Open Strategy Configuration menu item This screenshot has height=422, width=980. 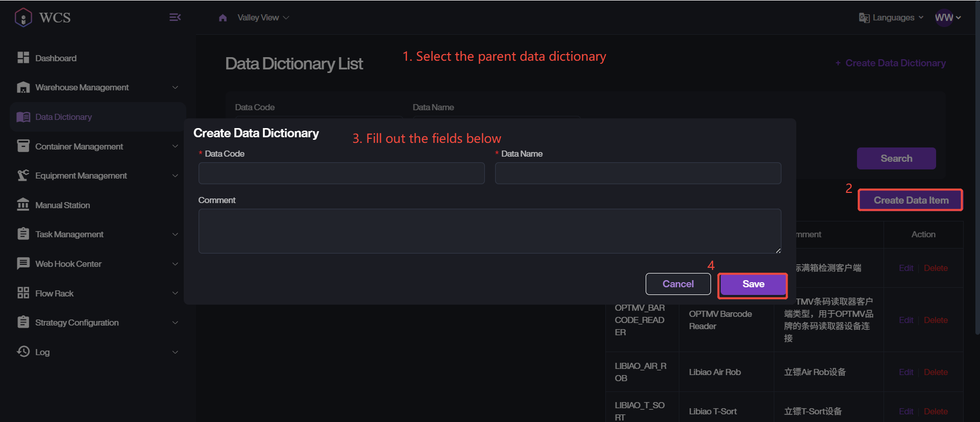click(x=77, y=322)
